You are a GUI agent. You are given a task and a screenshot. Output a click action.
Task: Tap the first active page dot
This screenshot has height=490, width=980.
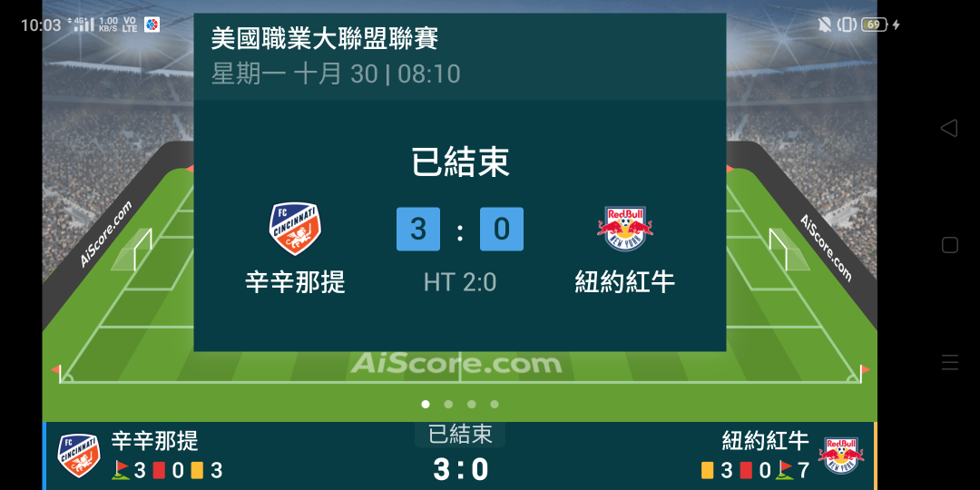click(x=426, y=405)
